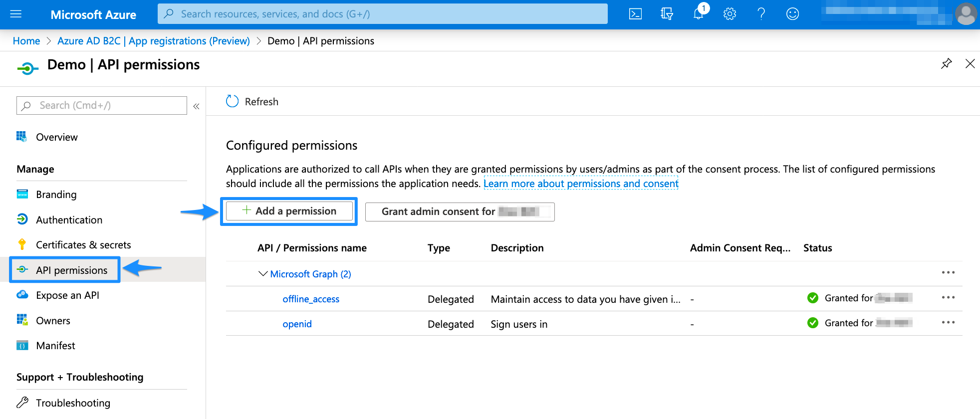The height and width of the screenshot is (419, 980).
Task: Focus the top resource search box
Action: 382,14
